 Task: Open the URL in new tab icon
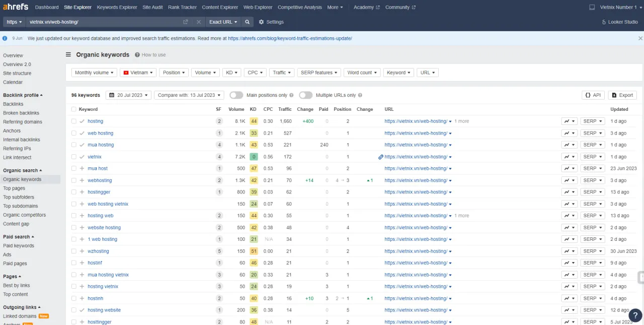coord(186,22)
